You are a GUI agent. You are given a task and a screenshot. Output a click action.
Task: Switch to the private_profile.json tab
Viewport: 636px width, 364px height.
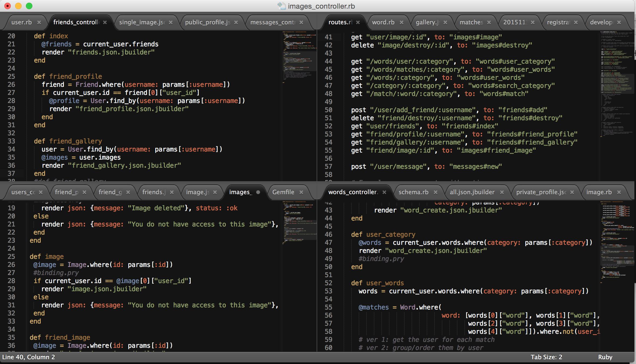coord(541,192)
